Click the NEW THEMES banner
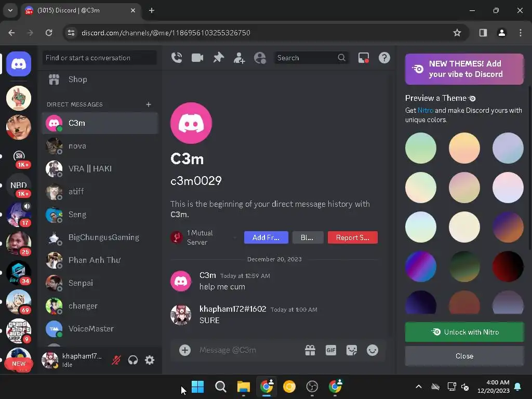532x399 pixels. (464, 69)
